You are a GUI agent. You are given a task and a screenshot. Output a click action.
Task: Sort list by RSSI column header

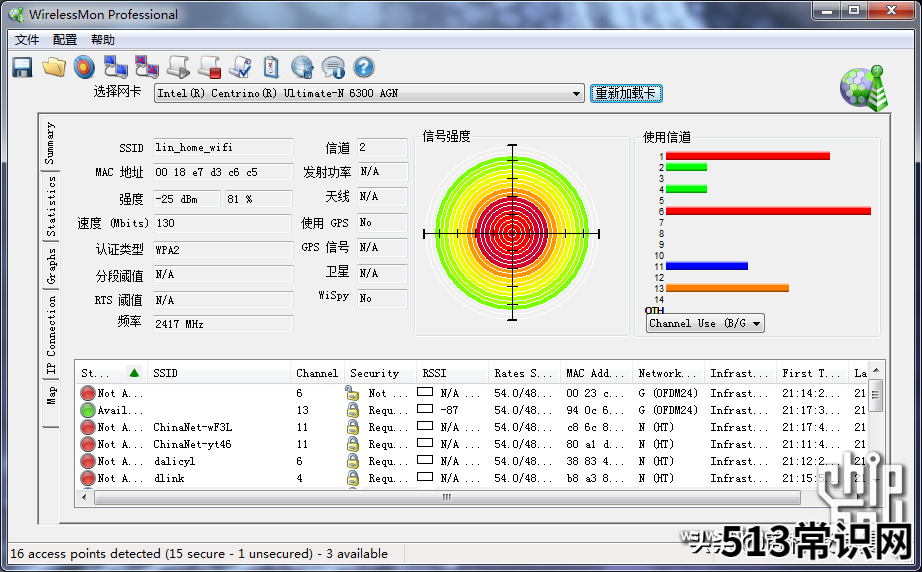pos(452,373)
